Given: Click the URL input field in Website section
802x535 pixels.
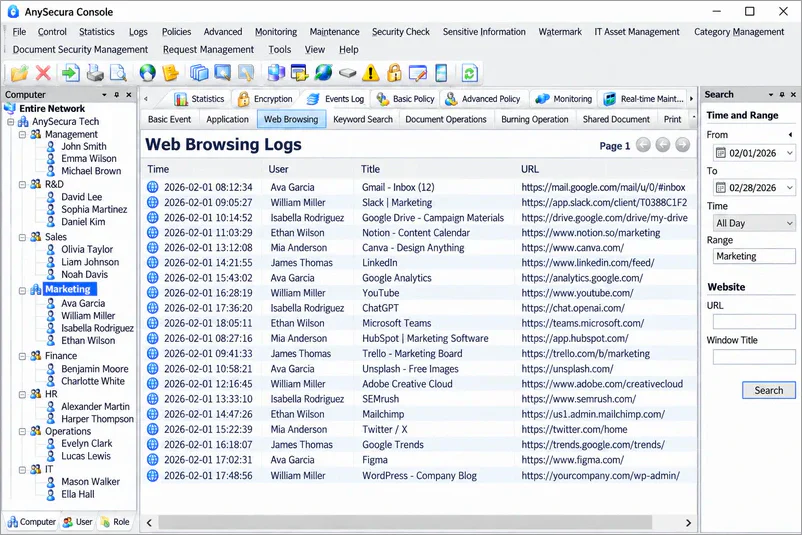Looking at the screenshot, I should click(x=754, y=322).
